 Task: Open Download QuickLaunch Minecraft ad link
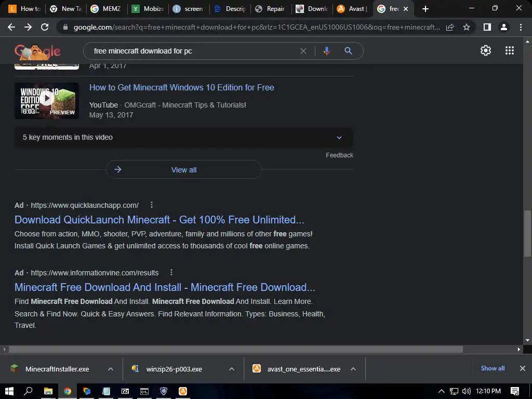159,220
